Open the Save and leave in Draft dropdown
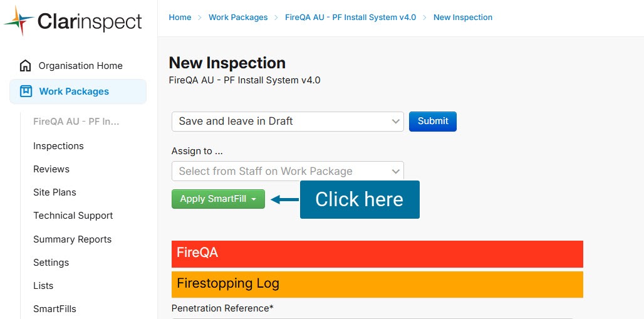644x319 pixels. (x=288, y=122)
